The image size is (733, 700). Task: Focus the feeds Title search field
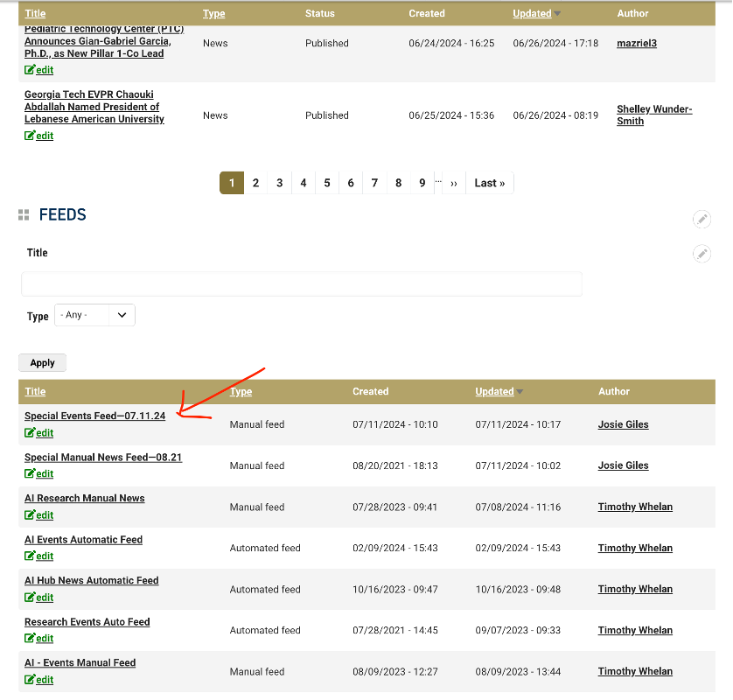coord(302,283)
